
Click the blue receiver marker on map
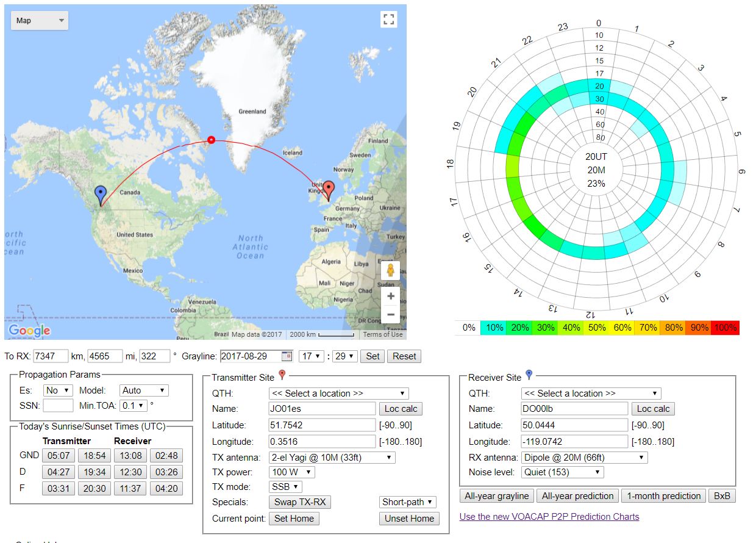(x=101, y=195)
